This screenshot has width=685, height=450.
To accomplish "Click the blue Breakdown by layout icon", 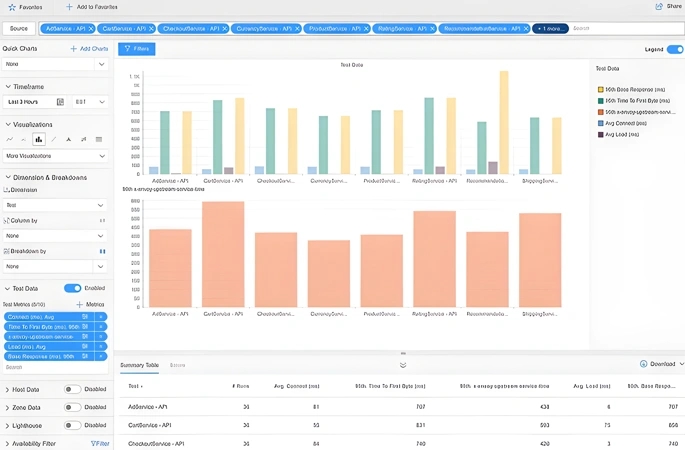I will point(102,251).
